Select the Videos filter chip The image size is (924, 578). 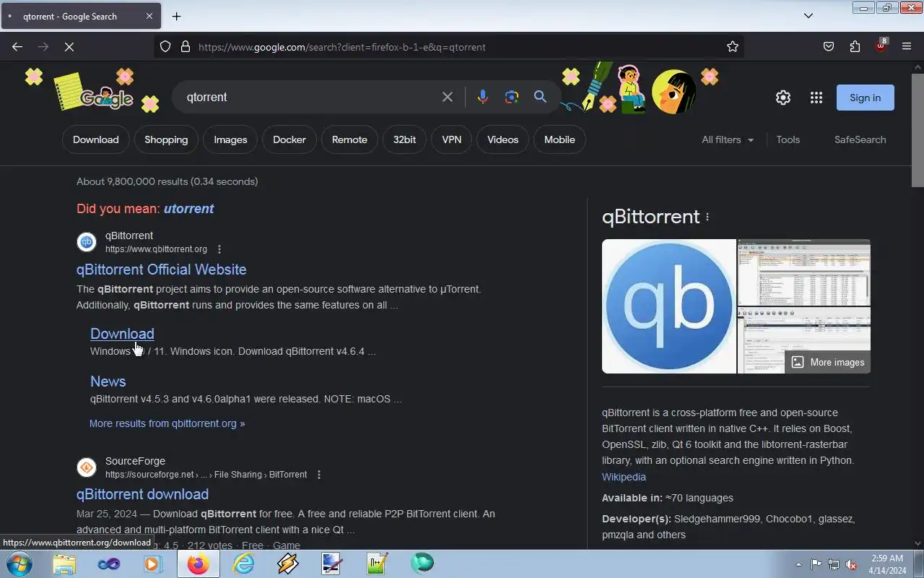[x=502, y=139]
